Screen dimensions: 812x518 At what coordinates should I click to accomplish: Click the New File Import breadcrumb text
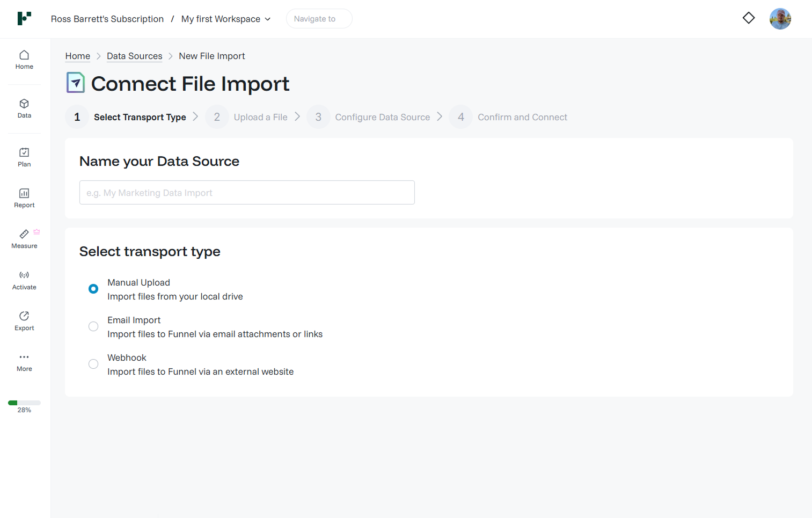coord(212,56)
